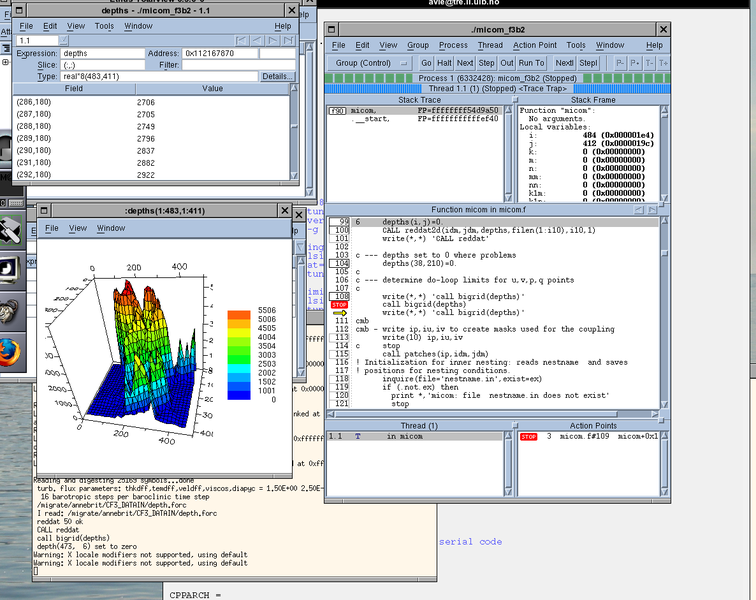Open the Tools menu in depths window
Image resolution: width=756 pixels, height=600 pixels.
[104, 25]
